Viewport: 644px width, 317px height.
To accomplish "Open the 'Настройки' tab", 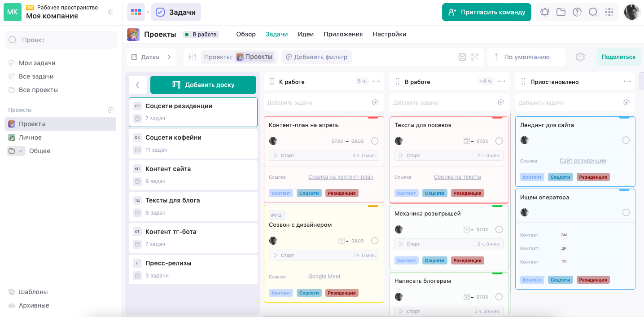I will click(389, 34).
